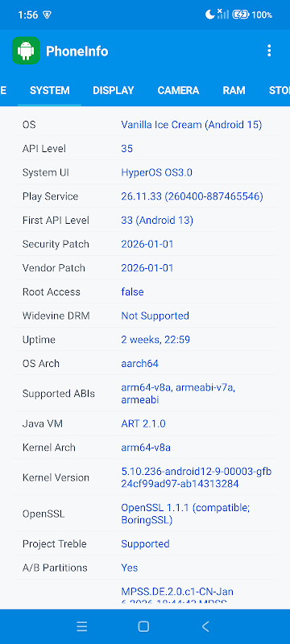The image size is (290, 644).
Task: Select the Widevine DRM label
Action: pos(56,316)
